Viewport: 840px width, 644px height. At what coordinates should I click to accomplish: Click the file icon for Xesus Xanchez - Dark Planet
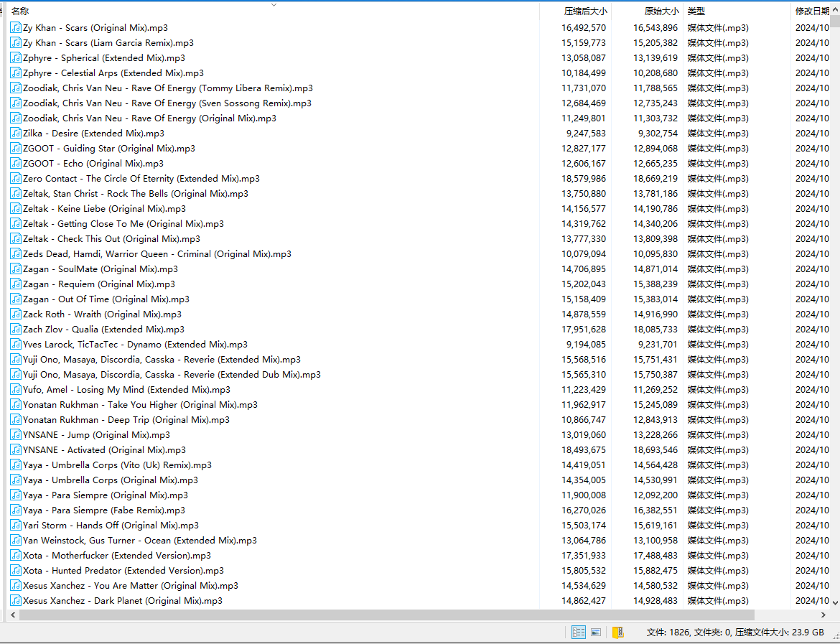point(16,601)
